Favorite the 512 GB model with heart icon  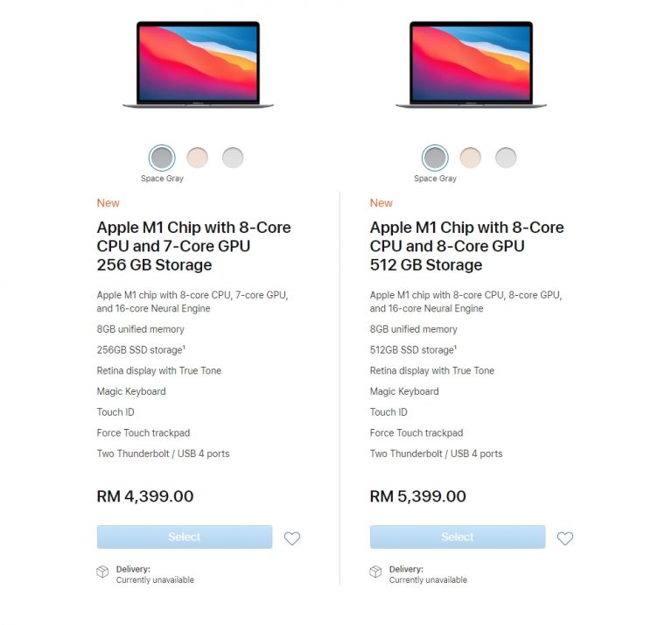[565, 538]
